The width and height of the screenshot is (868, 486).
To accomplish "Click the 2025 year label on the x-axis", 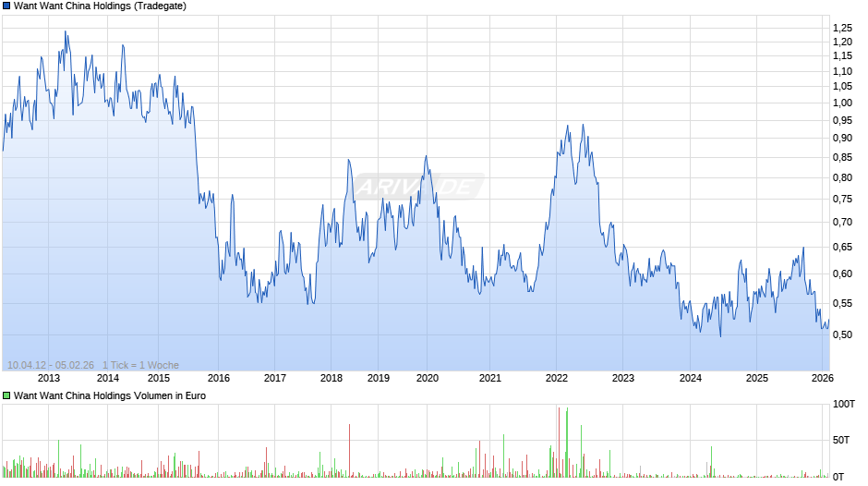I will click(x=757, y=378).
